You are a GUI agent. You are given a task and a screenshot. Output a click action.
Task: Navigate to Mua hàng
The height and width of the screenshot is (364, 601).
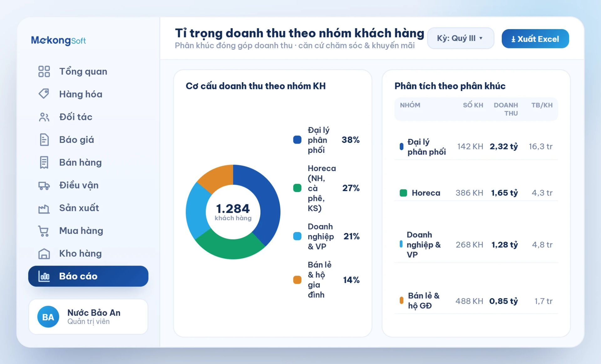88,231
